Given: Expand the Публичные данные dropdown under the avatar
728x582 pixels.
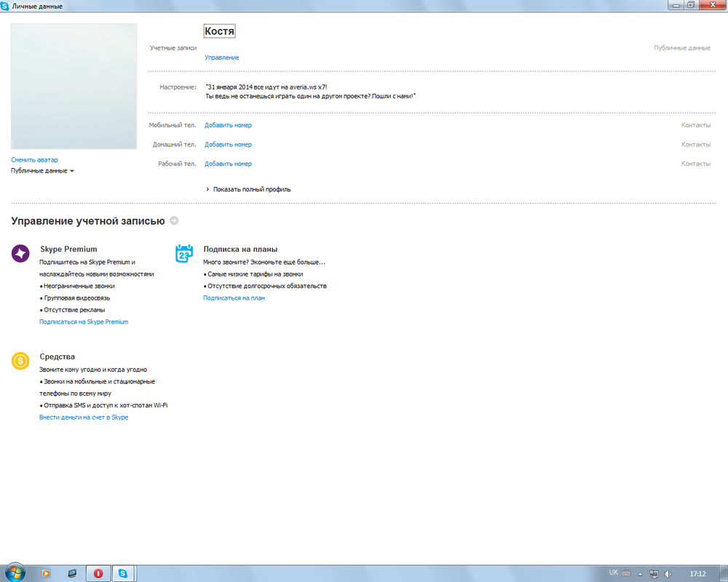Looking at the screenshot, I should point(42,171).
